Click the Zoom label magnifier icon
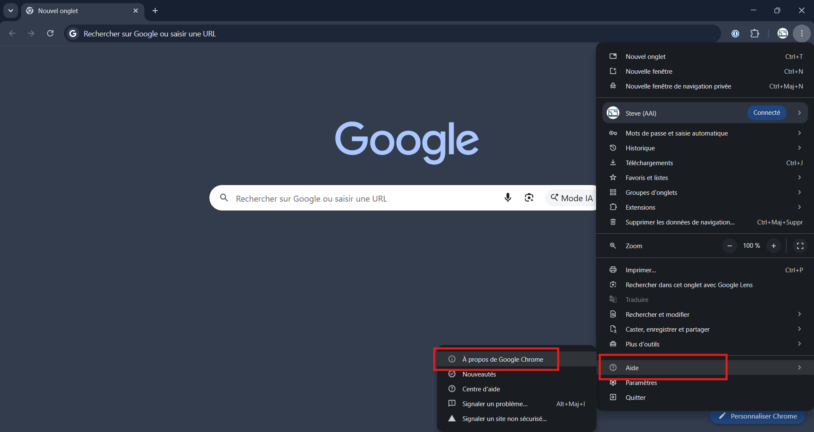The width and height of the screenshot is (814, 432). [x=613, y=246]
